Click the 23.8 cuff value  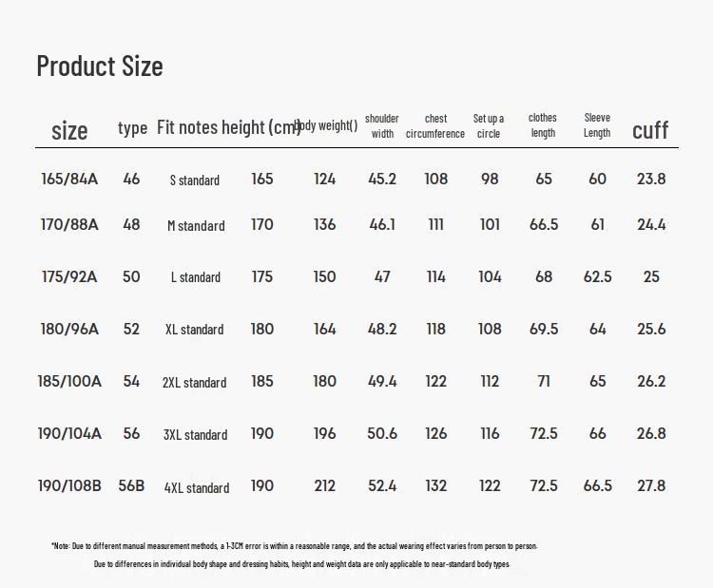[x=651, y=179]
